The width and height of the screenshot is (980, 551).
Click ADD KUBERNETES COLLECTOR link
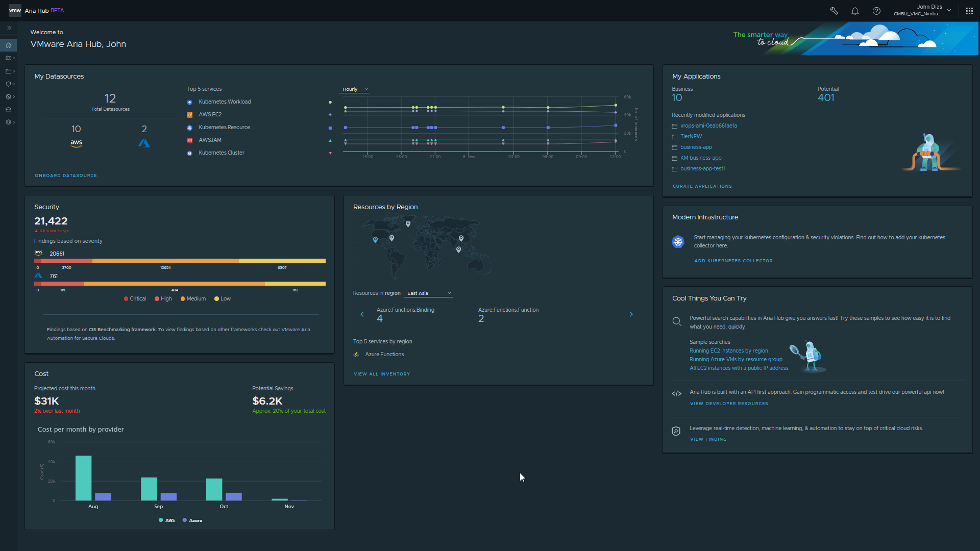coord(733,261)
